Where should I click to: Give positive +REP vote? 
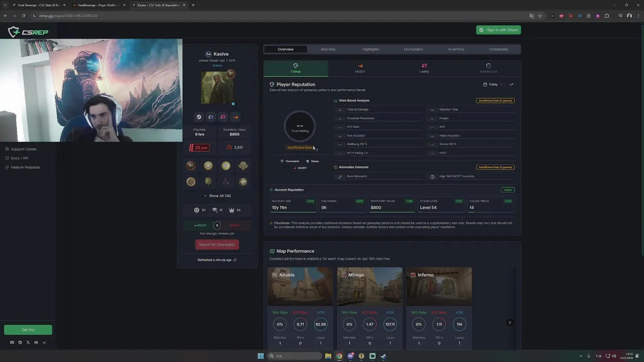click(200, 225)
